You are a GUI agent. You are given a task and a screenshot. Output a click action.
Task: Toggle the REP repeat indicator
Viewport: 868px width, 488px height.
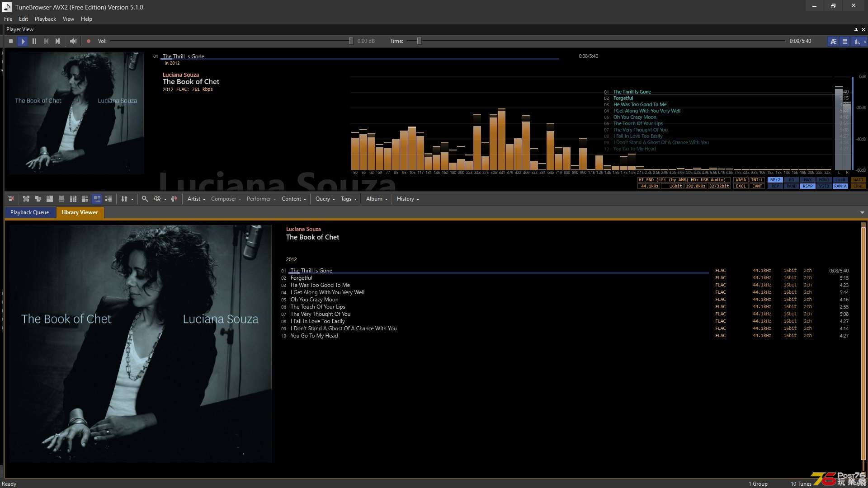pos(775,186)
